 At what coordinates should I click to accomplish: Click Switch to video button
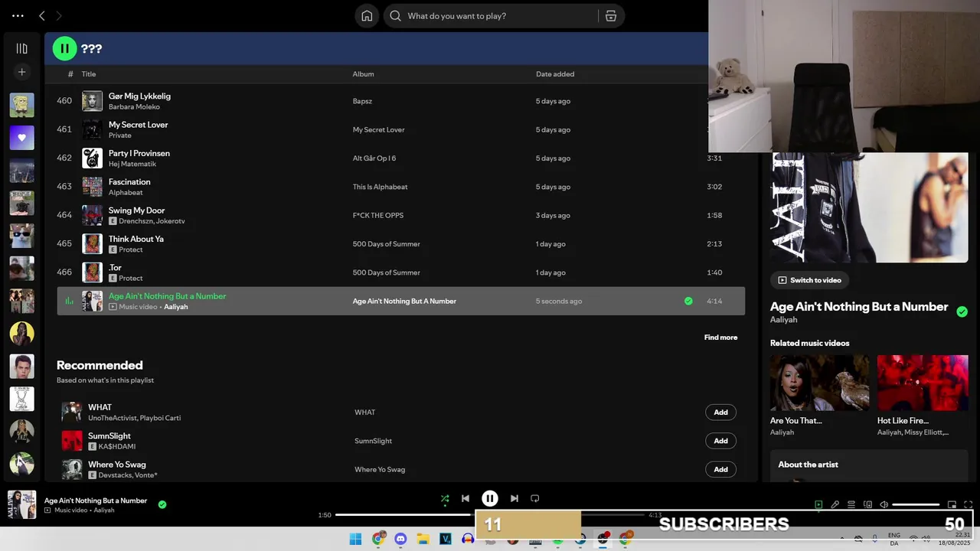click(809, 280)
